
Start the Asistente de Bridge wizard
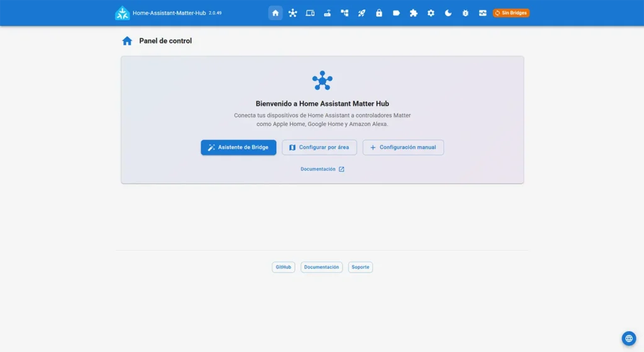pos(238,147)
